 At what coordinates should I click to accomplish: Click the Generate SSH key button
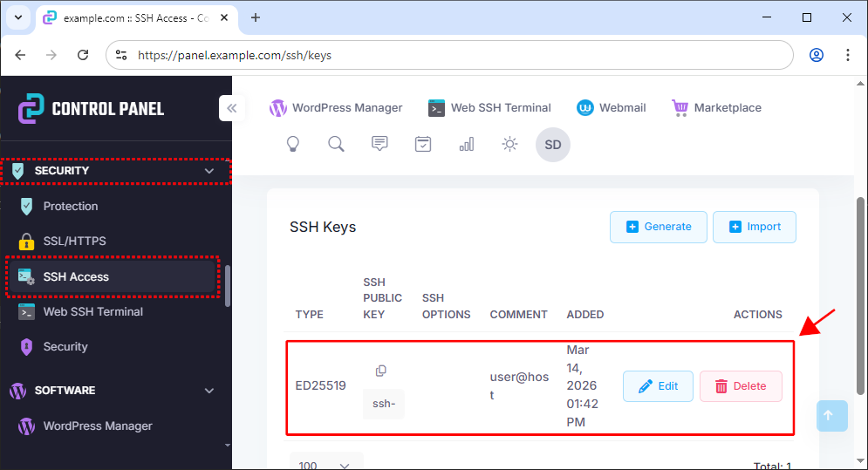[x=658, y=227]
